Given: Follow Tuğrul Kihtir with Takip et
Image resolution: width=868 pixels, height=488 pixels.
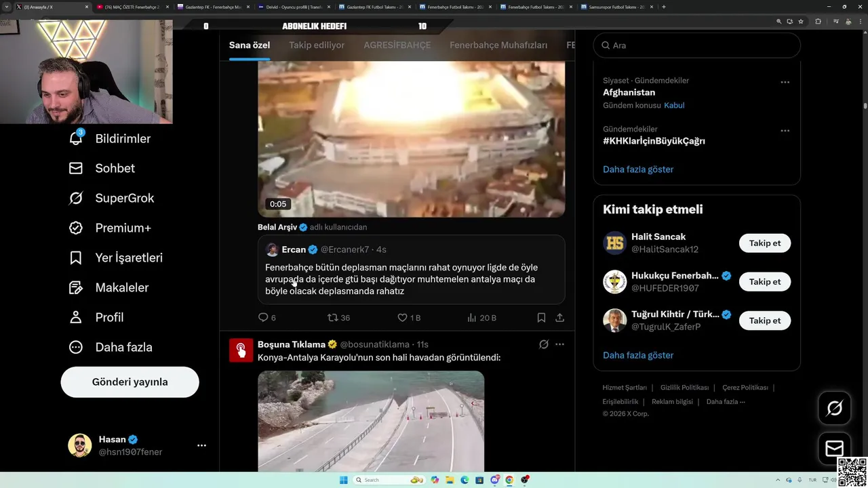Looking at the screenshot, I should [764, 321].
